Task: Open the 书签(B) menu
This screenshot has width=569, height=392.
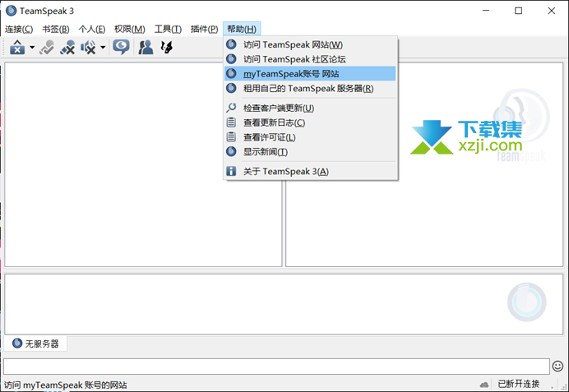Action: (x=56, y=29)
